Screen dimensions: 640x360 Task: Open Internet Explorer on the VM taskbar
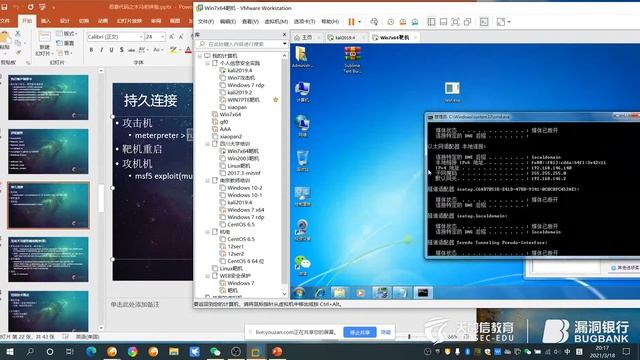coord(320,293)
